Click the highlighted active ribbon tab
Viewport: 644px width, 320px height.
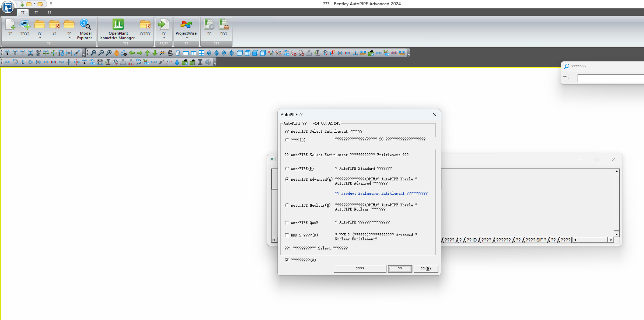point(23,13)
